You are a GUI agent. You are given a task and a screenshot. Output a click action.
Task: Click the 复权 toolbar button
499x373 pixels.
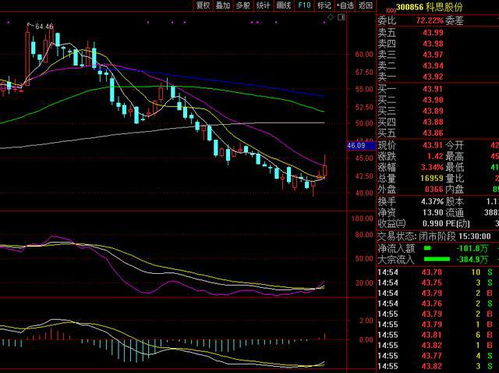[203, 5]
